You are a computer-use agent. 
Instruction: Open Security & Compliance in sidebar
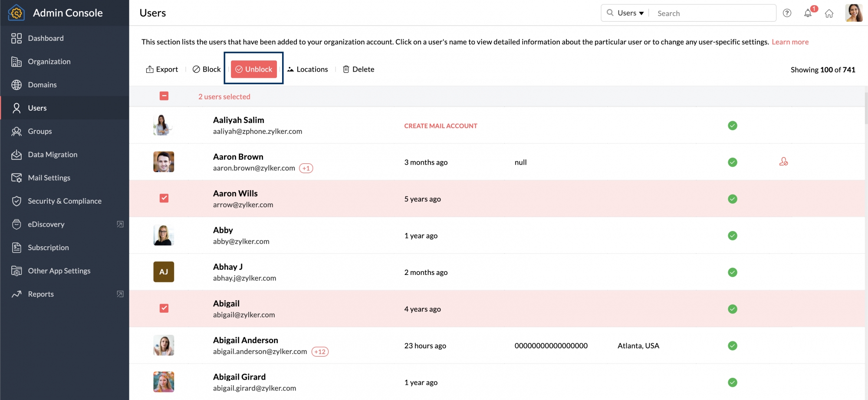point(65,201)
